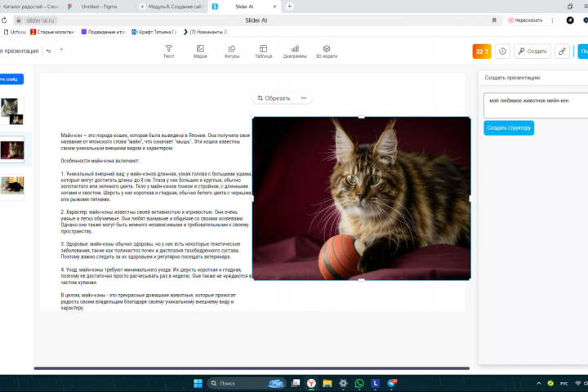Switch to the Каталог радостей tab

31,7
